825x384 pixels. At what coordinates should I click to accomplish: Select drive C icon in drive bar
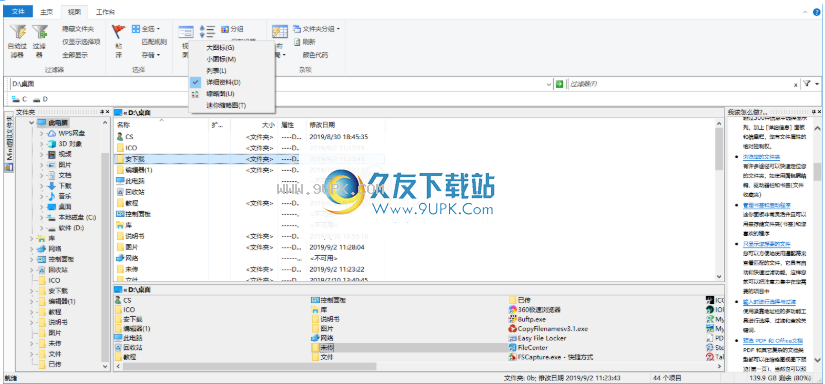[15, 99]
